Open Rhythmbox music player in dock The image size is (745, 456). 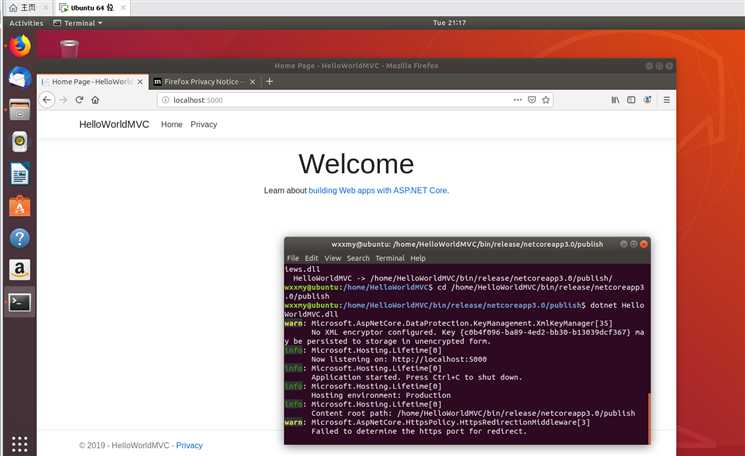pos(19,142)
